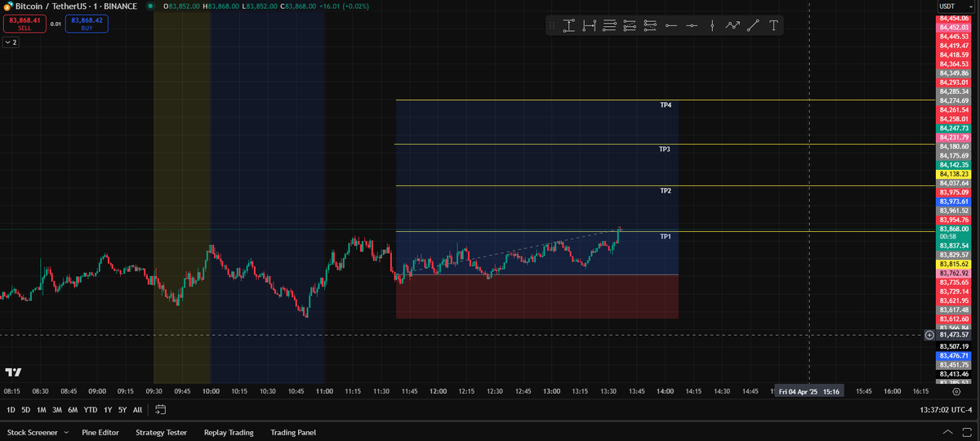
Task: Click the TP1 label
Action: (666, 236)
